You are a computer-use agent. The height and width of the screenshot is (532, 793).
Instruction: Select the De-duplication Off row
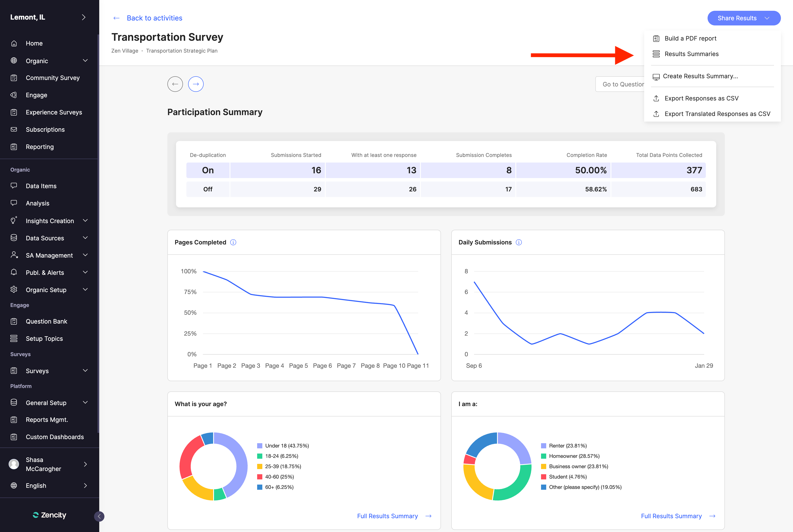point(208,189)
